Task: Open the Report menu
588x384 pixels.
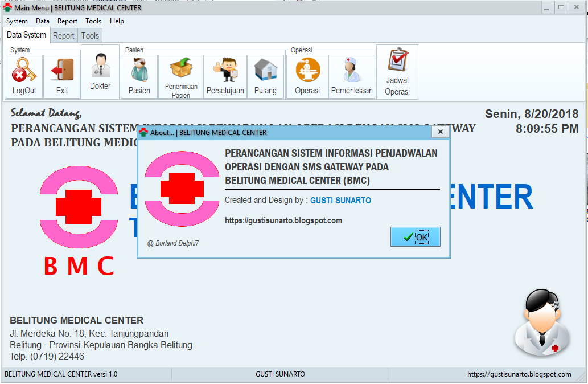Action: (x=68, y=21)
